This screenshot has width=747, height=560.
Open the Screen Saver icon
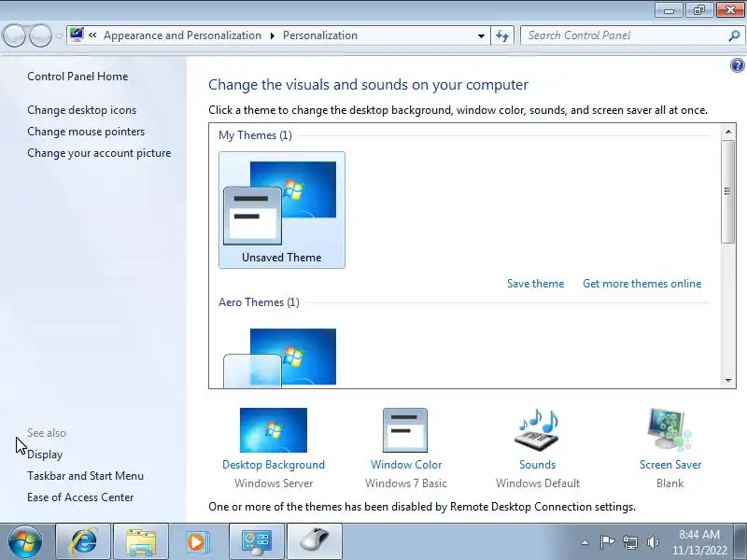pyautogui.click(x=669, y=429)
